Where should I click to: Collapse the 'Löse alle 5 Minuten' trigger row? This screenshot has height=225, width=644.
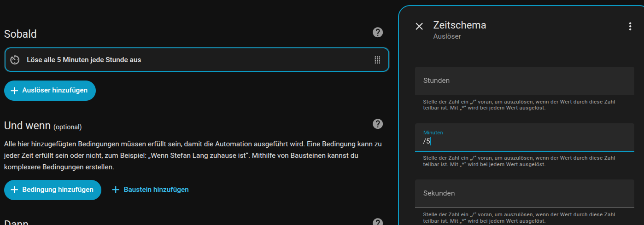tap(184, 60)
